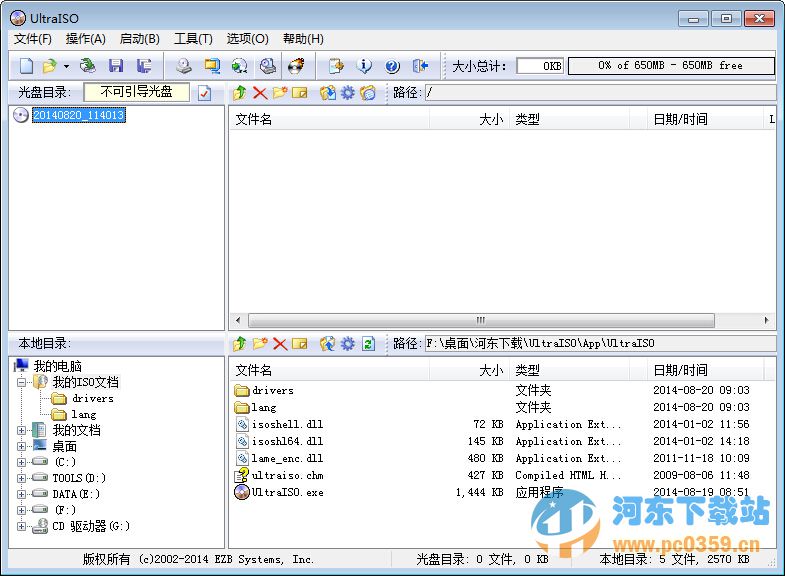Expand the (F:) drive node
Viewport: 785px width, 576px height.
pyautogui.click(x=22, y=510)
